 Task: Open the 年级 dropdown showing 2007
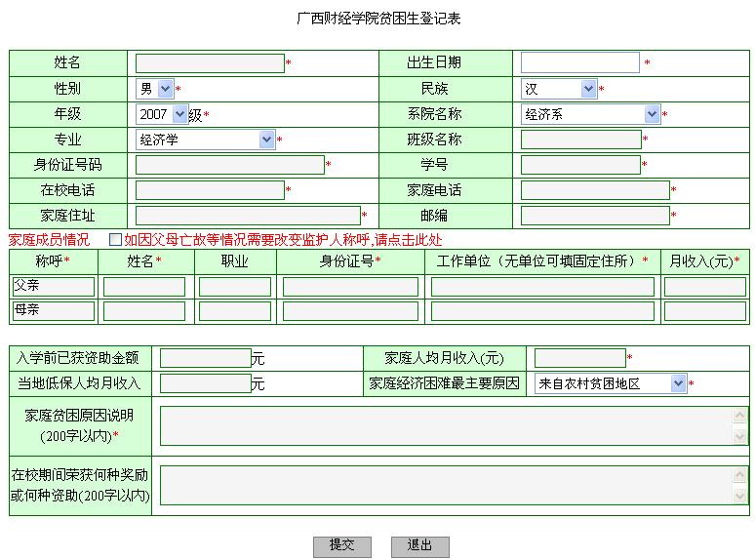[x=161, y=114]
